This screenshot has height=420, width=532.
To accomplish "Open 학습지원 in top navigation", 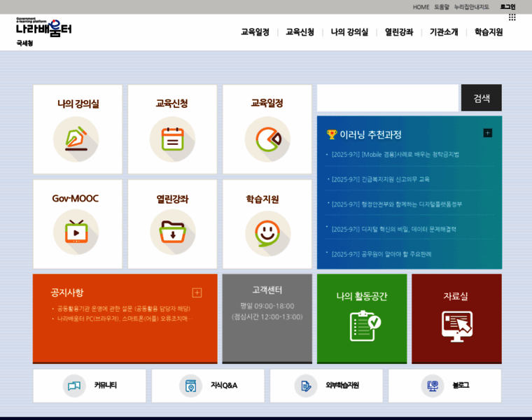I will click(x=489, y=32).
